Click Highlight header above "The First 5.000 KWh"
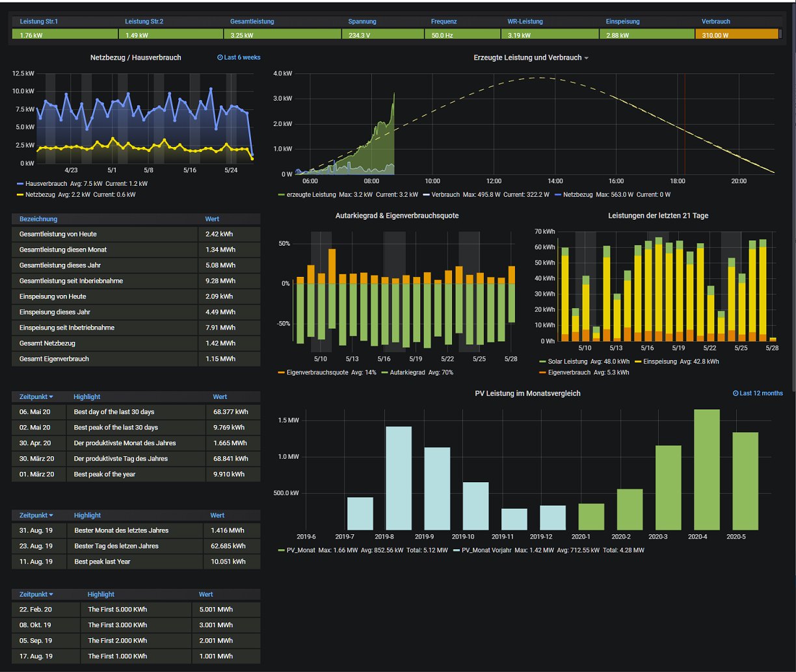The width and height of the screenshot is (796, 672). [x=101, y=594]
